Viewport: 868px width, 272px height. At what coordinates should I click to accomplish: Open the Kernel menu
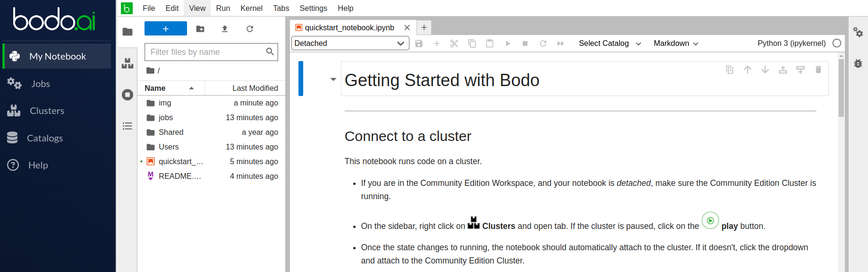[251, 8]
